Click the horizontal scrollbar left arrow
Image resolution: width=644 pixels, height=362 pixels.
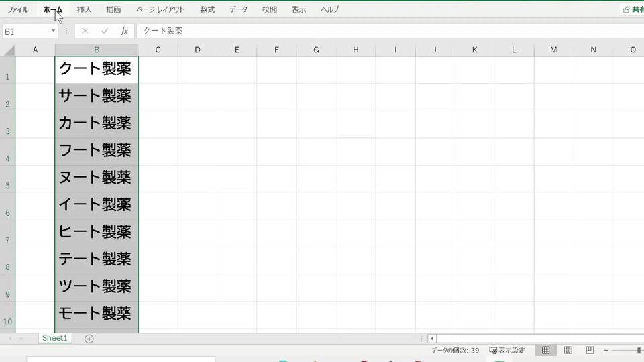pos(432,339)
